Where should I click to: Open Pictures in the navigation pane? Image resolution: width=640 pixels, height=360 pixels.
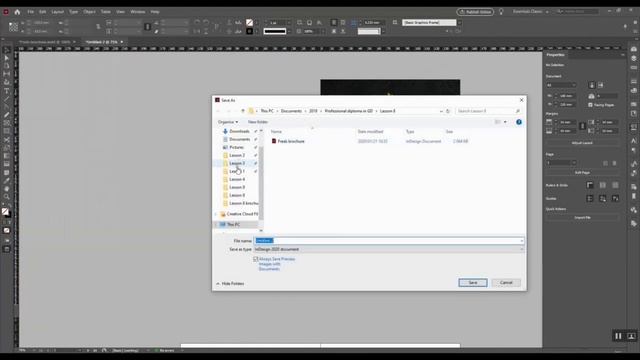236,147
